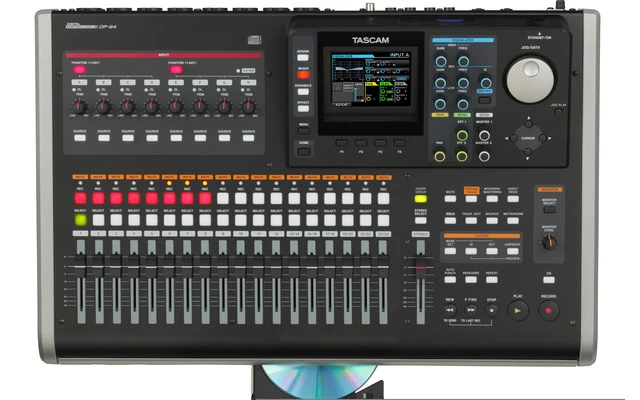Turn on the METRONOME button

pyautogui.click(x=513, y=220)
